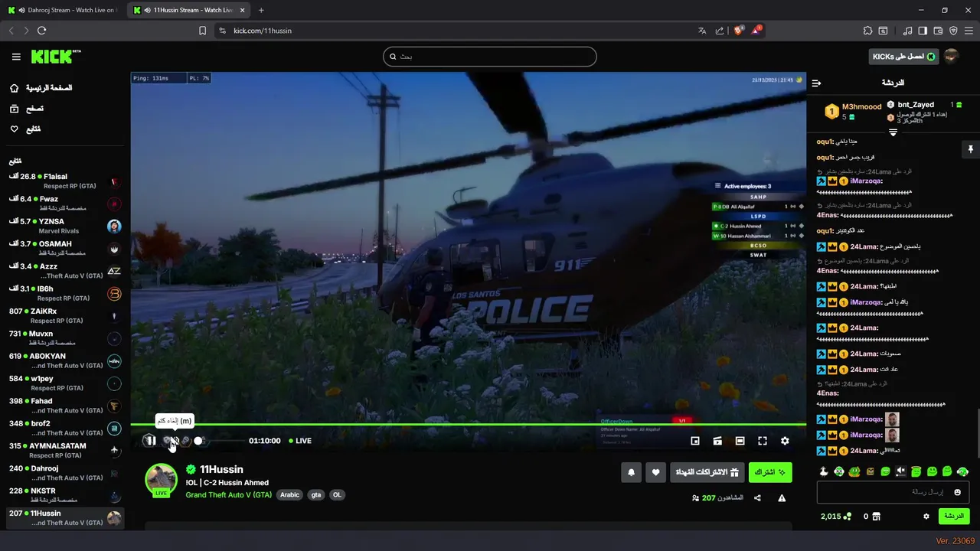980x551 pixels.
Task: Open Dahrooj channel in sidebar
Action: (64, 473)
